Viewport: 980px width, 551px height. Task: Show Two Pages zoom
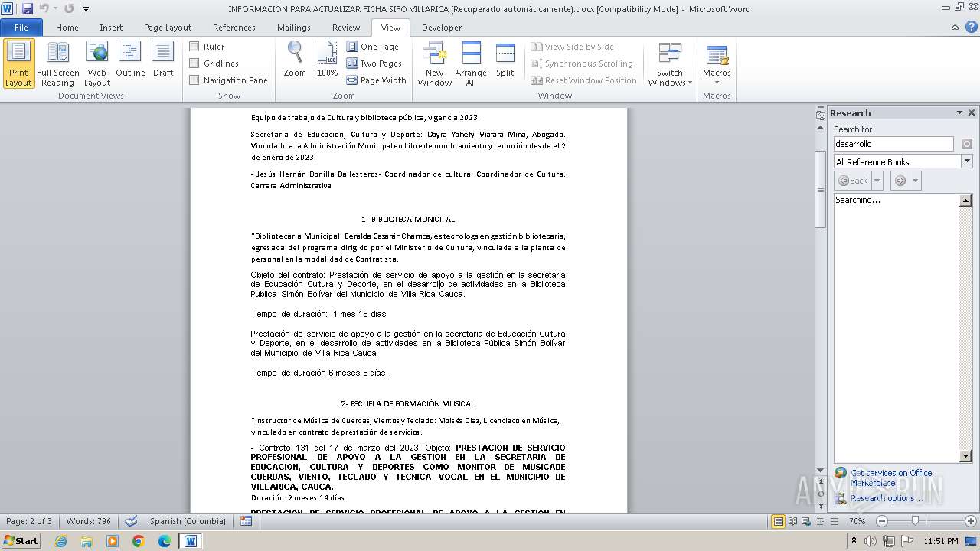374,64
